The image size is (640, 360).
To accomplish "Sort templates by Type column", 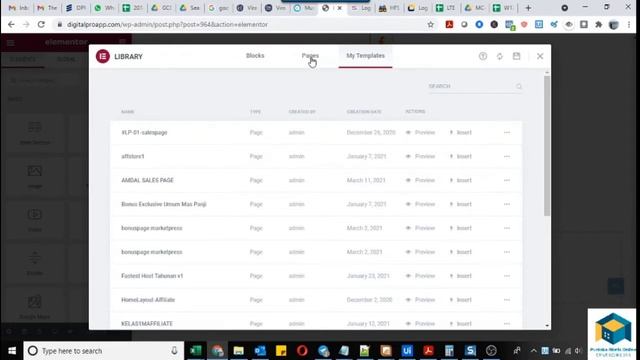I will pyautogui.click(x=256, y=111).
